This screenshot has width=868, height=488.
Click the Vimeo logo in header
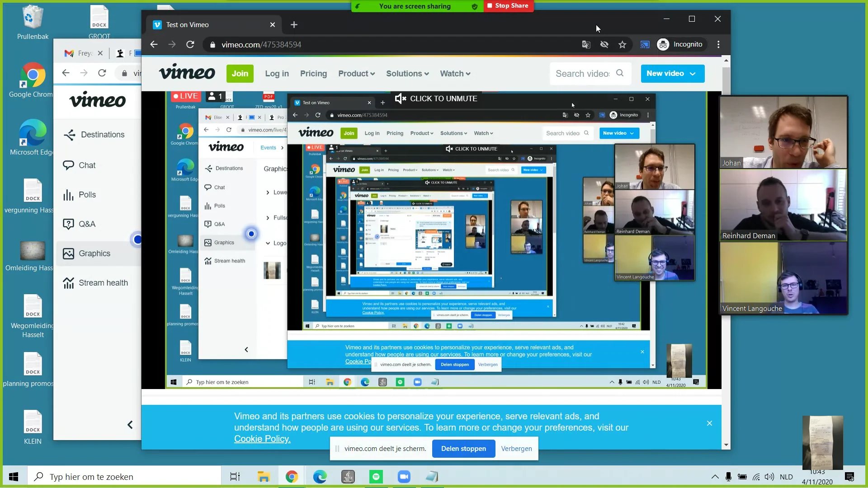tap(187, 73)
